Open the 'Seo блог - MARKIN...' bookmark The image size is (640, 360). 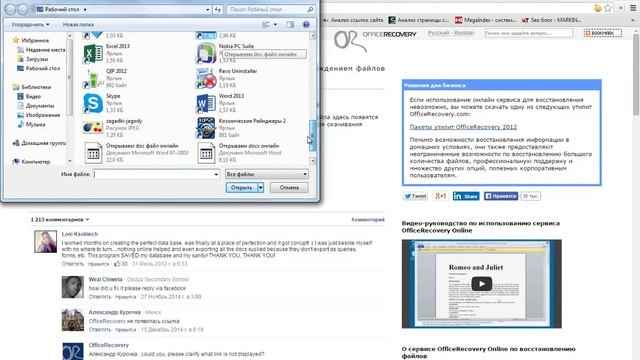point(552,20)
